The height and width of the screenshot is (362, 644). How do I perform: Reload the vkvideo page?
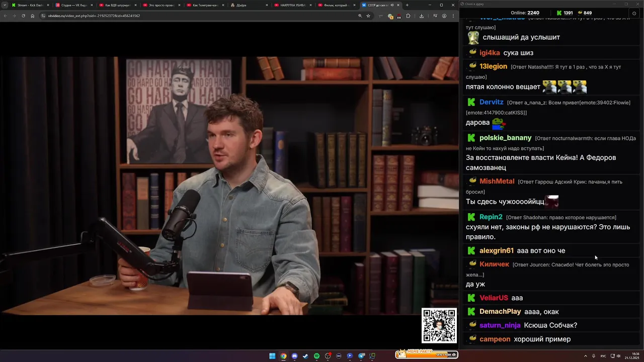(x=23, y=16)
